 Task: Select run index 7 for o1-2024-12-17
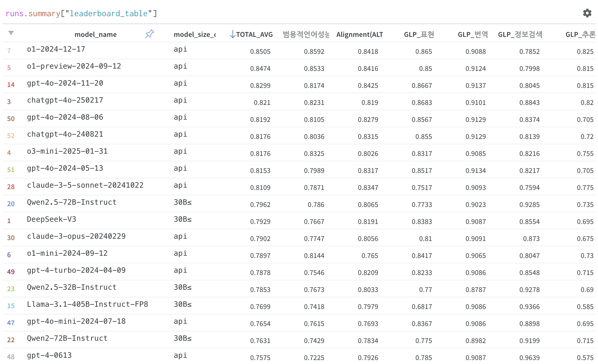9,51
